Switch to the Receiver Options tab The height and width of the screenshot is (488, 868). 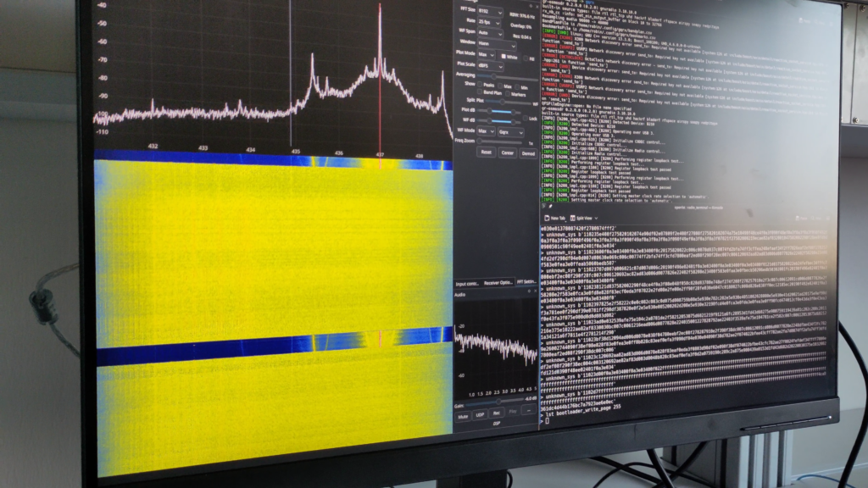coord(498,283)
